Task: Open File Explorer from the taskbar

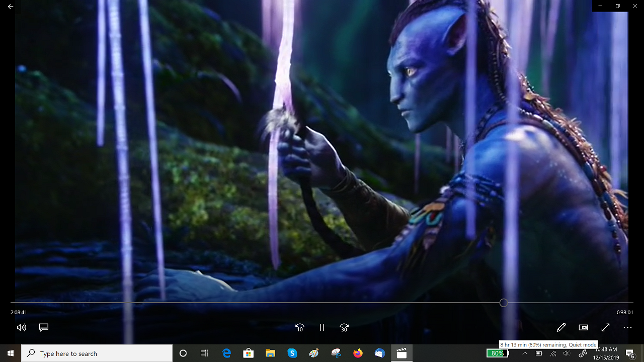Action: tap(270, 353)
